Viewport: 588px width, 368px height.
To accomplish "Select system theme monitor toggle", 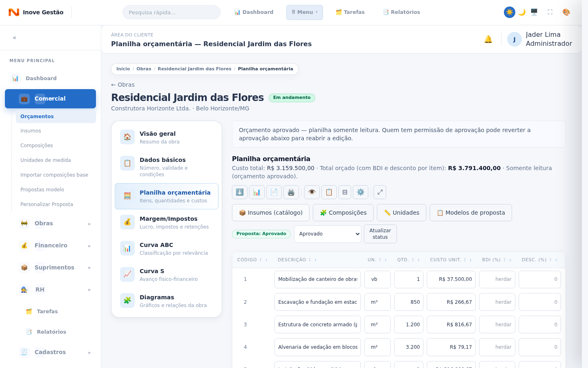I will pyautogui.click(x=534, y=12).
